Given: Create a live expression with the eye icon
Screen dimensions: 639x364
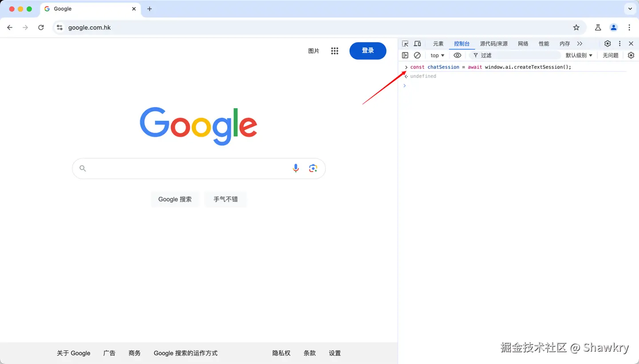Looking at the screenshot, I should tap(458, 55).
